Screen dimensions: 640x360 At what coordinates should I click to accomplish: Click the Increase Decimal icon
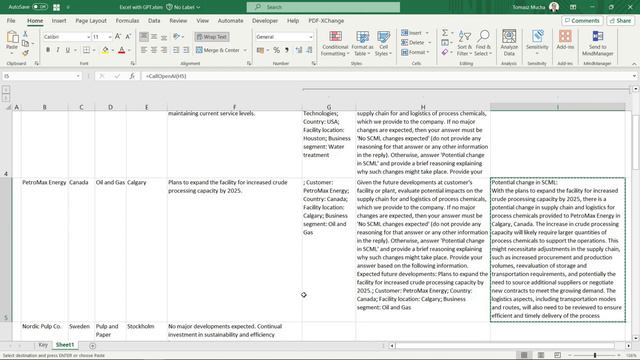pyautogui.click(x=299, y=50)
